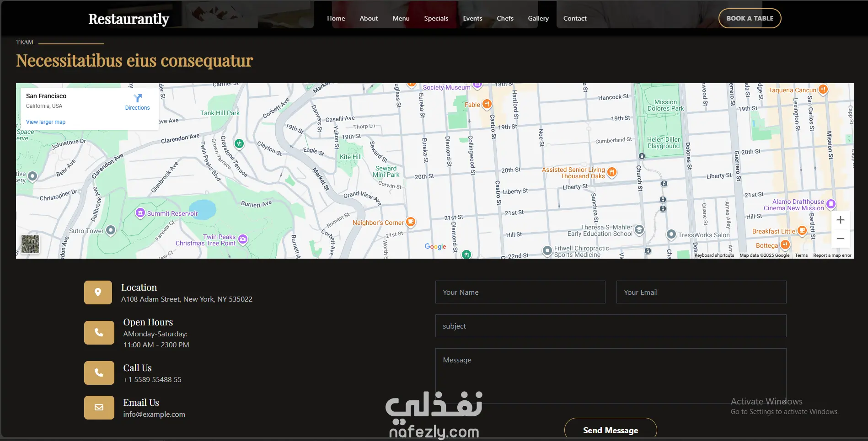This screenshot has width=868, height=441.
Task: Open the Home nav item
Action: pyautogui.click(x=336, y=18)
